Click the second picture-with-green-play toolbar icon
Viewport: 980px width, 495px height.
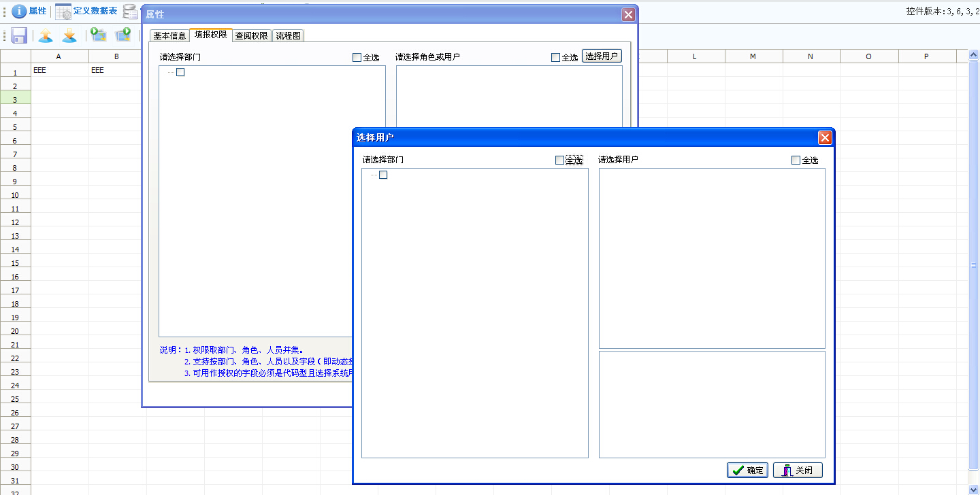(x=123, y=36)
